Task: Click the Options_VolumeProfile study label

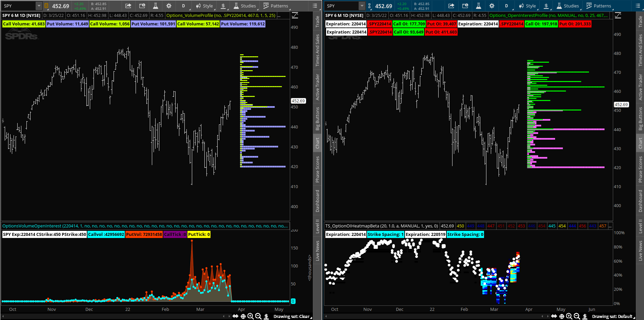Action: (221, 16)
